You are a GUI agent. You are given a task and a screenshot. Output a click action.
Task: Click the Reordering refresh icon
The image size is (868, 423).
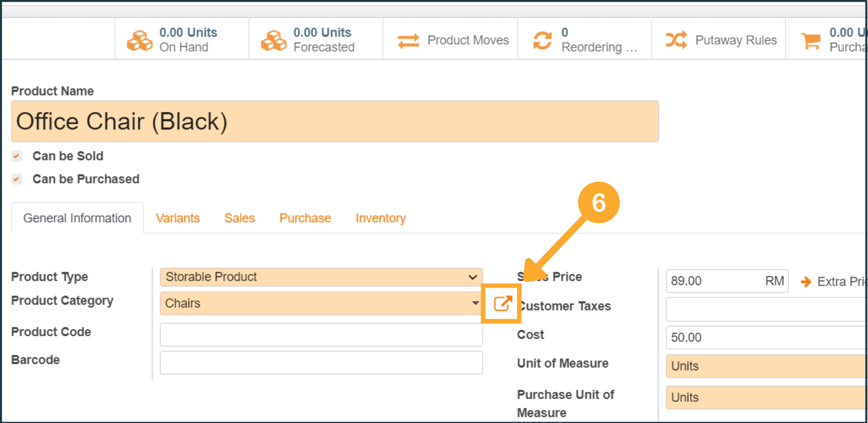click(x=542, y=40)
